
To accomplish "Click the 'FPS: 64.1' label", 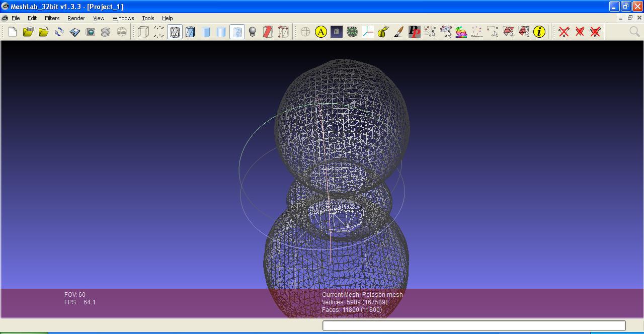I will coord(80,302).
